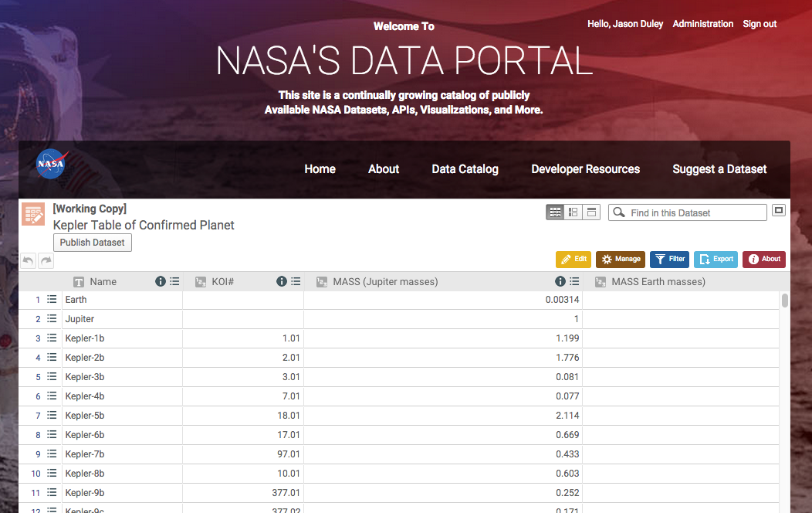
Task: Open row menu for Kepler-8b row
Action: pos(52,473)
